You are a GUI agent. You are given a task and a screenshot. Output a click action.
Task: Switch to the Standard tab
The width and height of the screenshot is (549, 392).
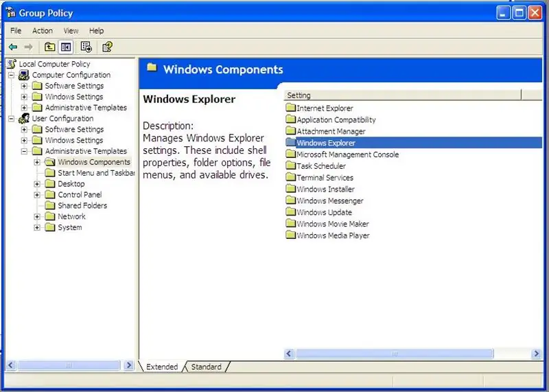tap(207, 367)
